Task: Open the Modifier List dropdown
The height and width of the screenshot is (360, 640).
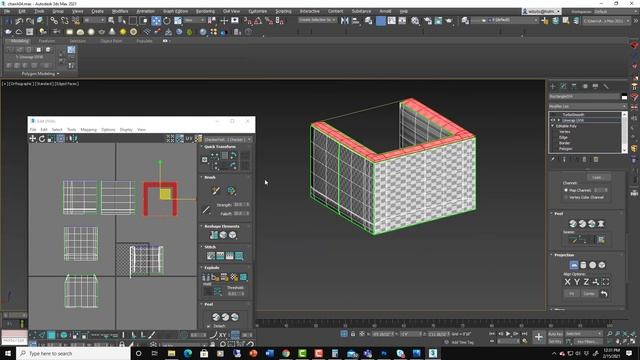Action: tap(587, 106)
